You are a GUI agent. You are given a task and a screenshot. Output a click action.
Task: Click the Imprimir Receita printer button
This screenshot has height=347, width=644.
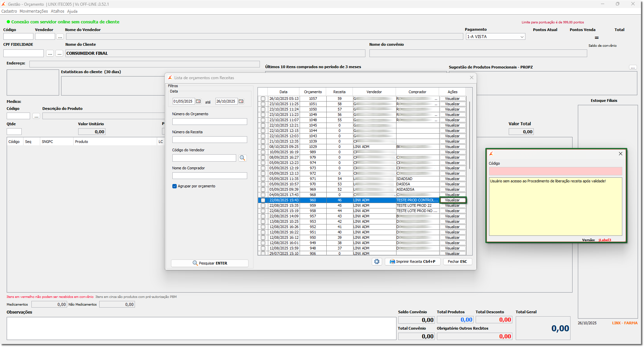tap(413, 262)
